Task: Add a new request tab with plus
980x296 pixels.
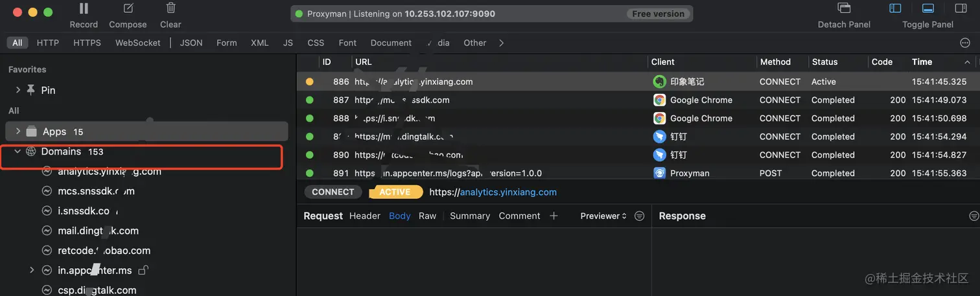Action: (x=554, y=216)
